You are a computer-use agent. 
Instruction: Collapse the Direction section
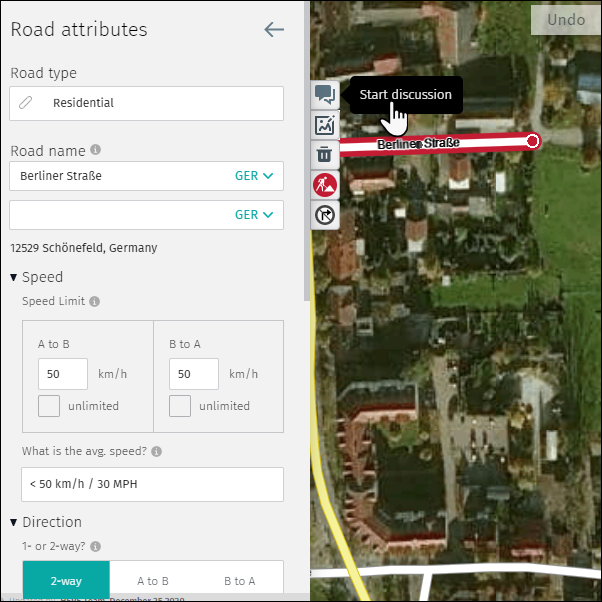point(13,522)
